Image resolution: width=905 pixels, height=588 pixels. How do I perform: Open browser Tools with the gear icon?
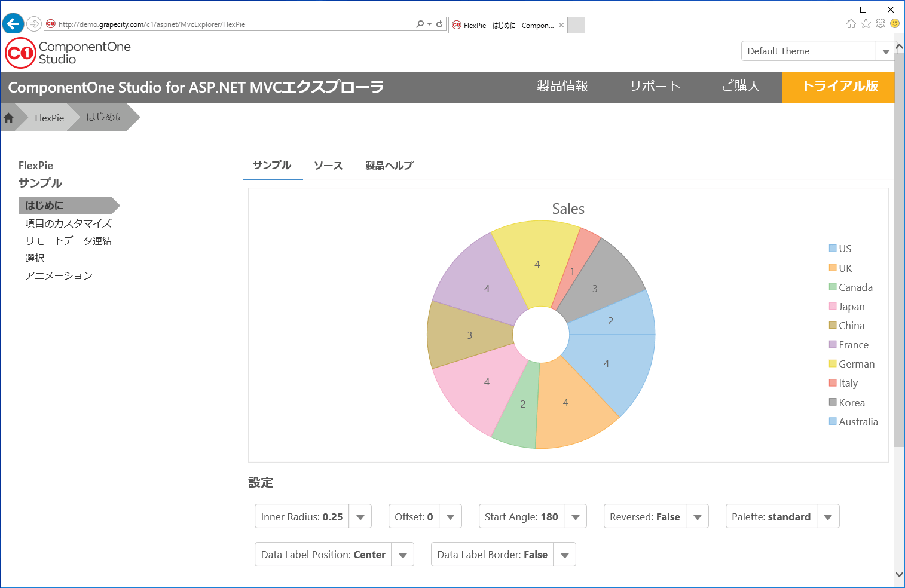pos(880,23)
